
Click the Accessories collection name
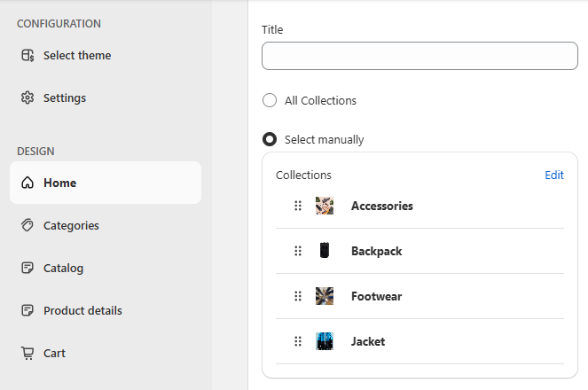pyautogui.click(x=381, y=206)
